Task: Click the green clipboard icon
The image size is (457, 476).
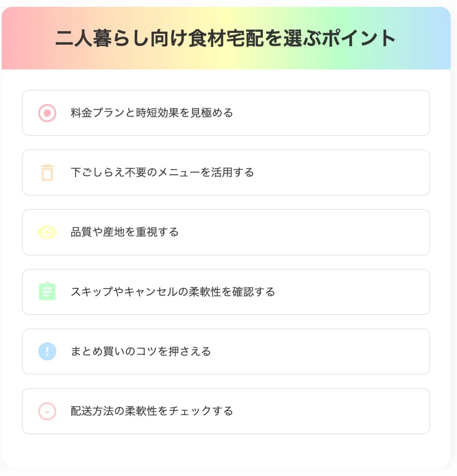Action: click(x=47, y=291)
